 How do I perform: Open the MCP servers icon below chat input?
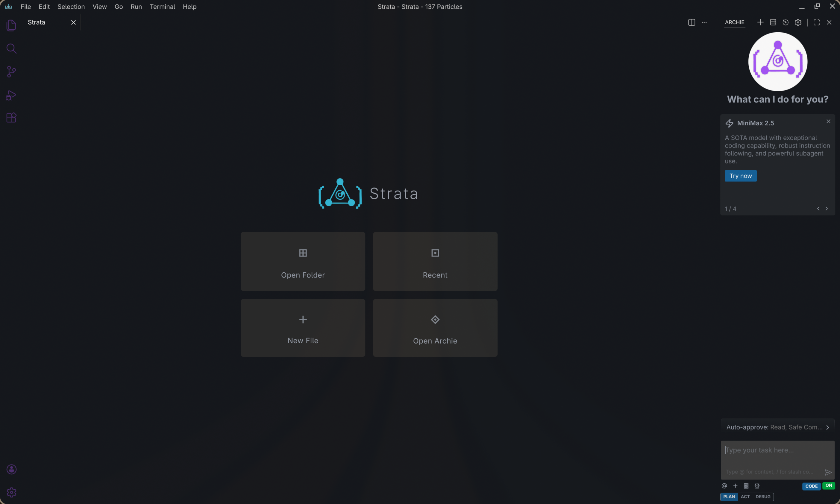click(x=746, y=486)
